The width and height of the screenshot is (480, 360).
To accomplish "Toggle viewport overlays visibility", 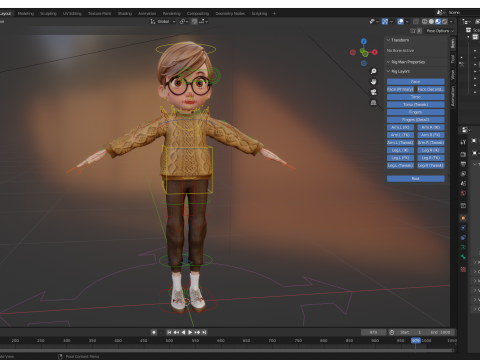I will 401,21.
